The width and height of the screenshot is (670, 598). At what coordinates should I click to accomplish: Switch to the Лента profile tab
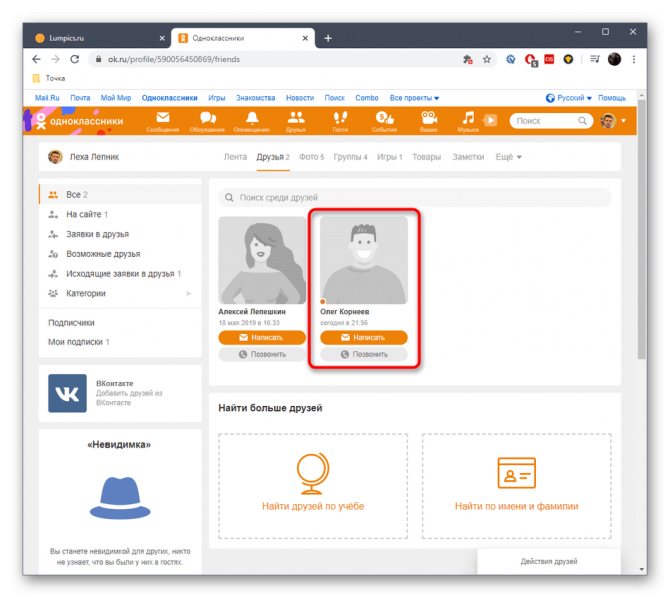tap(235, 157)
